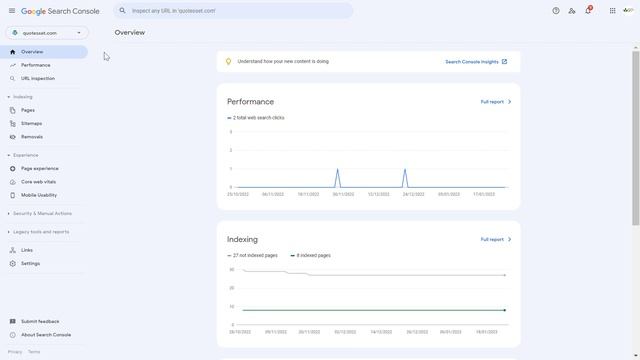
Task: Open the account avatar
Action: [x=629, y=11]
